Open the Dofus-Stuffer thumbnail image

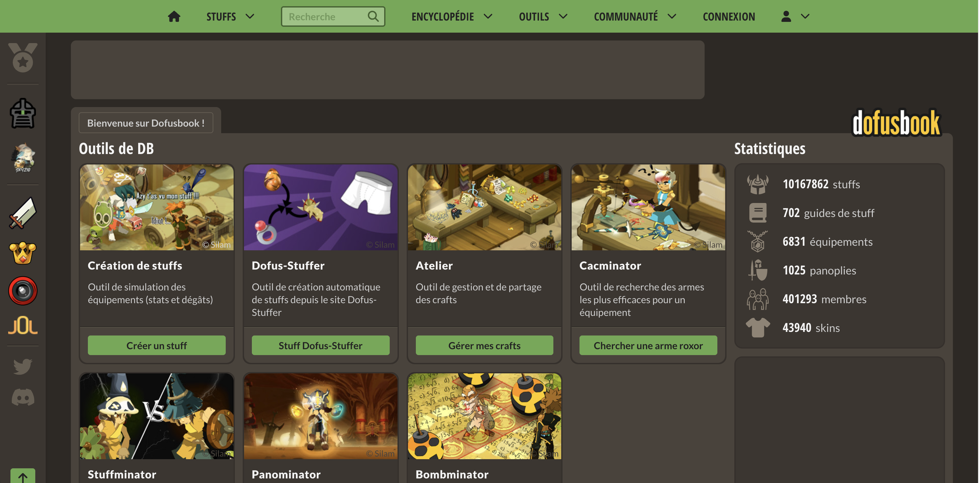320,207
